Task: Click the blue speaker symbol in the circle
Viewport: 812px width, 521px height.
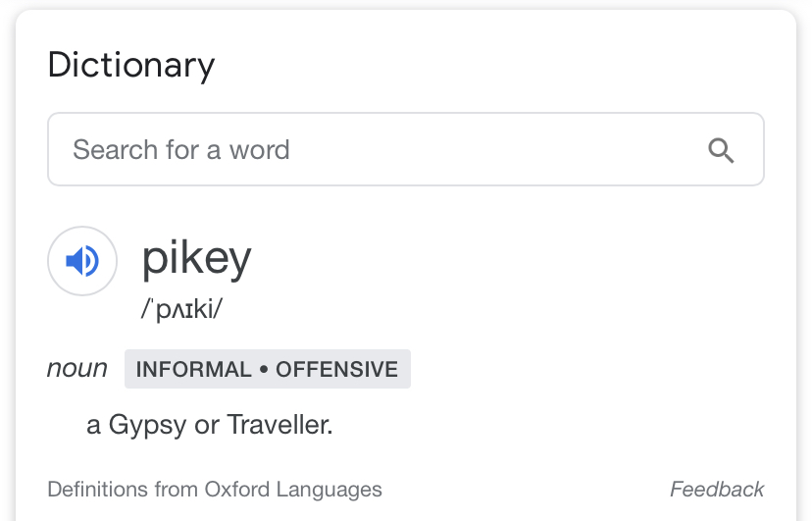Action: [82, 261]
